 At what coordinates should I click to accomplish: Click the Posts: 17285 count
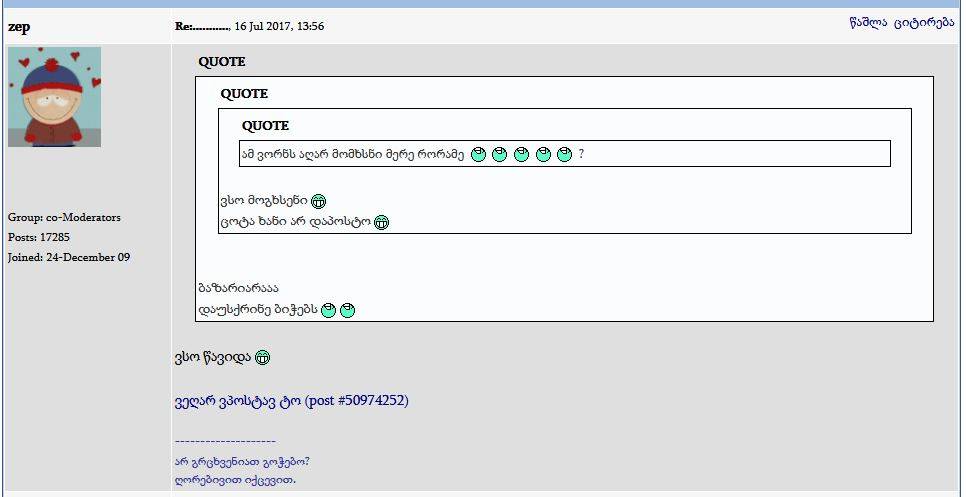[x=39, y=237]
